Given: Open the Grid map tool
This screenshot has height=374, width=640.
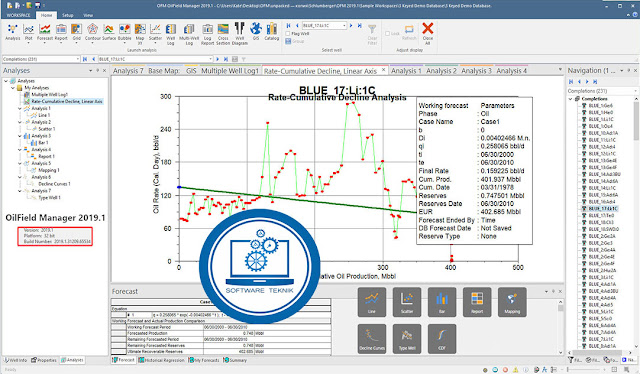Looking at the screenshot, I should tap(76, 32).
